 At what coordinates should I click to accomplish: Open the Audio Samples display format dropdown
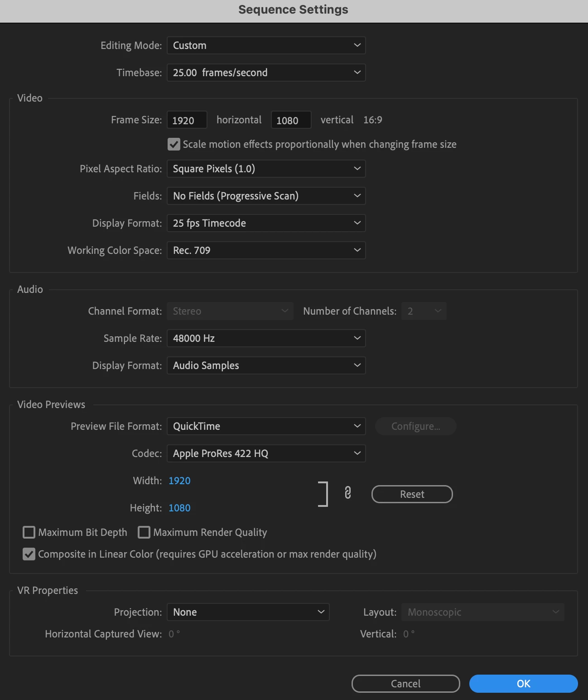pos(266,365)
